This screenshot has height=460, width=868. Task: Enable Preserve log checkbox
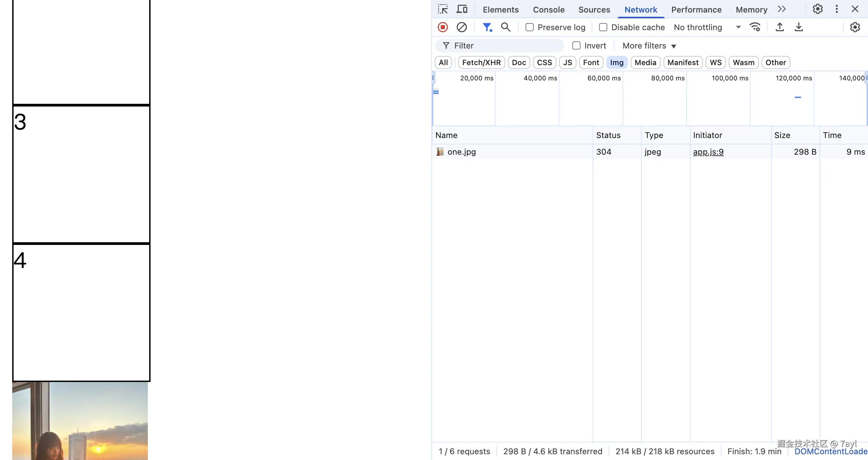click(x=530, y=27)
